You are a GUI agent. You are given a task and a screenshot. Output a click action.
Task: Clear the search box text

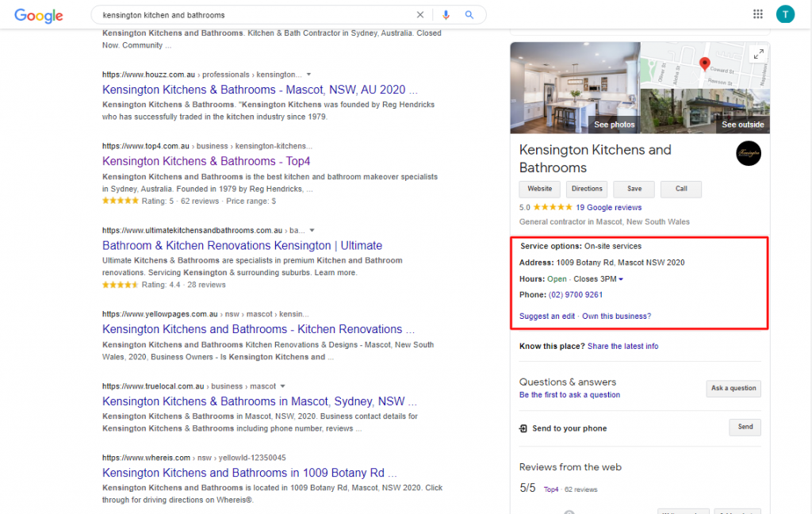pyautogui.click(x=420, y=15)
